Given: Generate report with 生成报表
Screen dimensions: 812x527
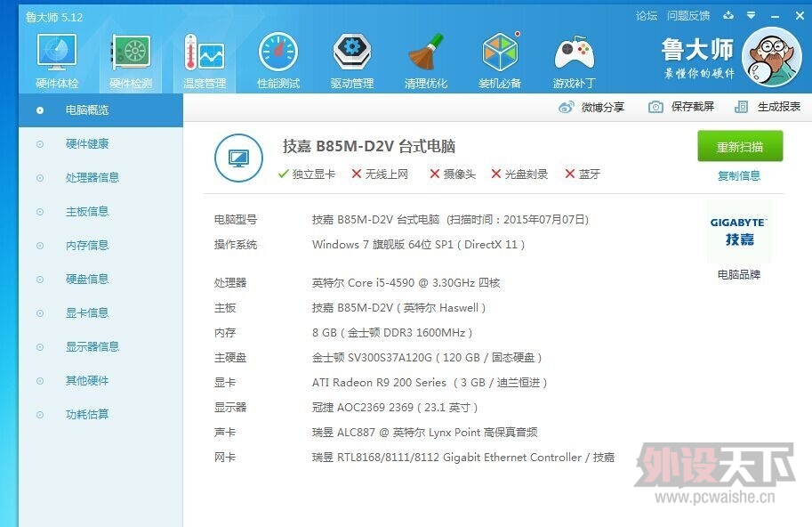Looking at the screenshot, I should point(768,107).
